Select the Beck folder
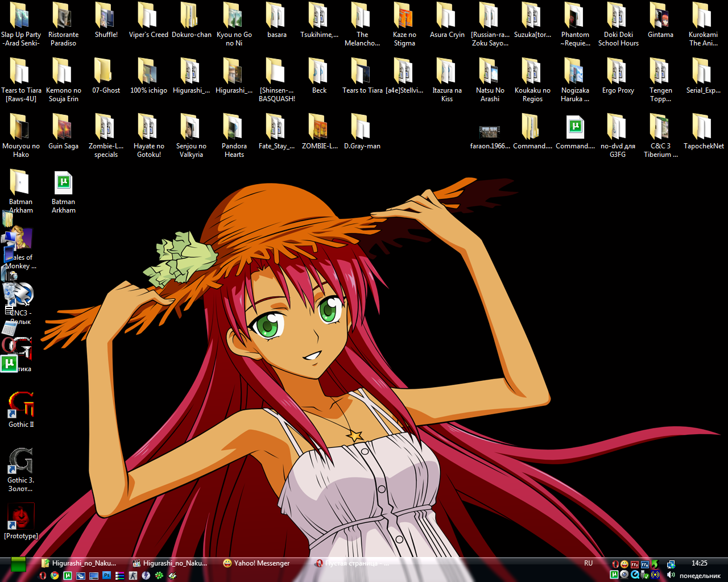The image size is (728, 582). (x=319, y=76)
